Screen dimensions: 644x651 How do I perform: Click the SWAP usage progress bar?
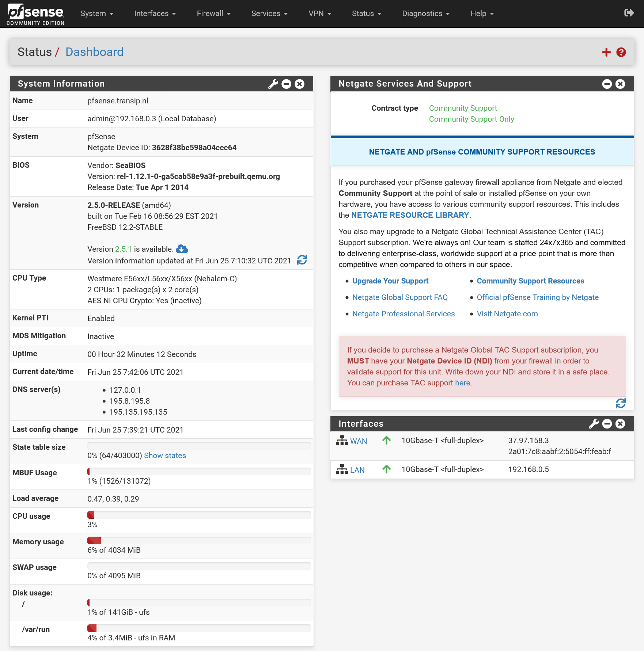click(x=199, y=566)
